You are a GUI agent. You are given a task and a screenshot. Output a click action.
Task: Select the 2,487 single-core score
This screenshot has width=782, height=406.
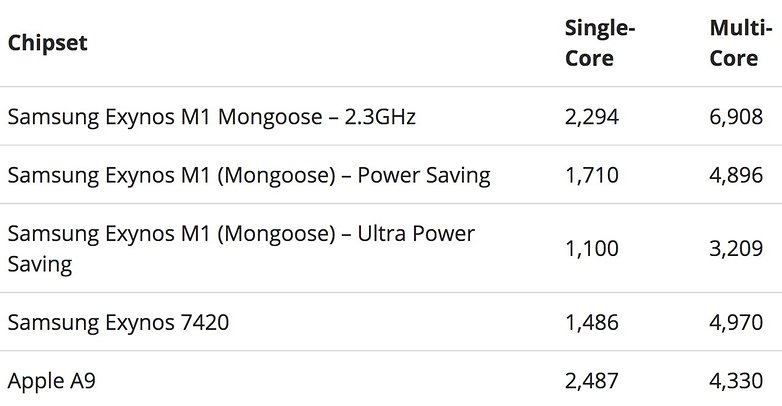tap(592, 381)
